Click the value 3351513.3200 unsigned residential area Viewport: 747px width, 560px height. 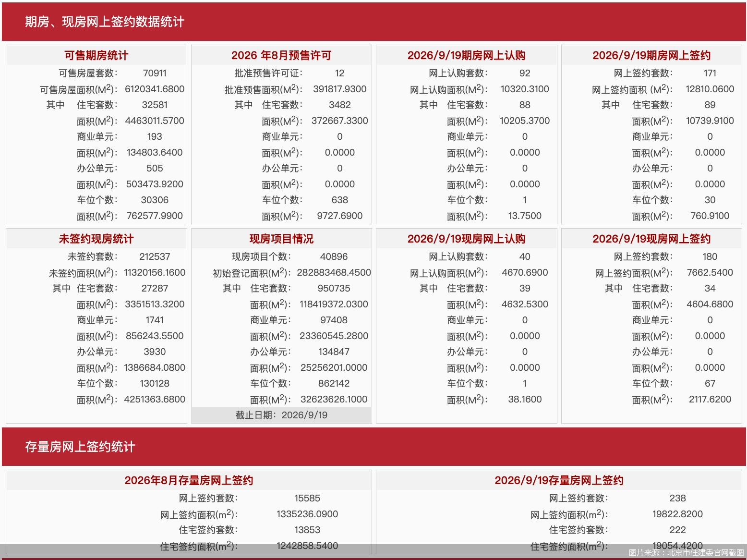(x=155, y=304)
